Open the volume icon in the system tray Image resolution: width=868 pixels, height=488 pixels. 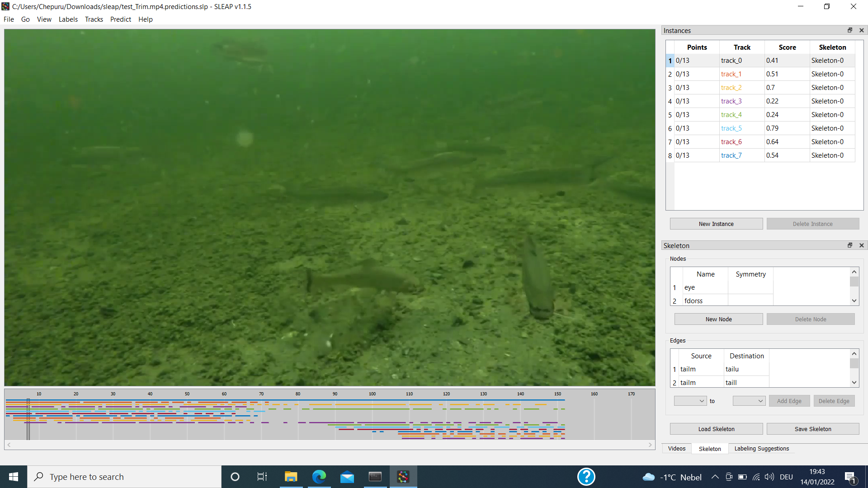click(x=769, y=477)
